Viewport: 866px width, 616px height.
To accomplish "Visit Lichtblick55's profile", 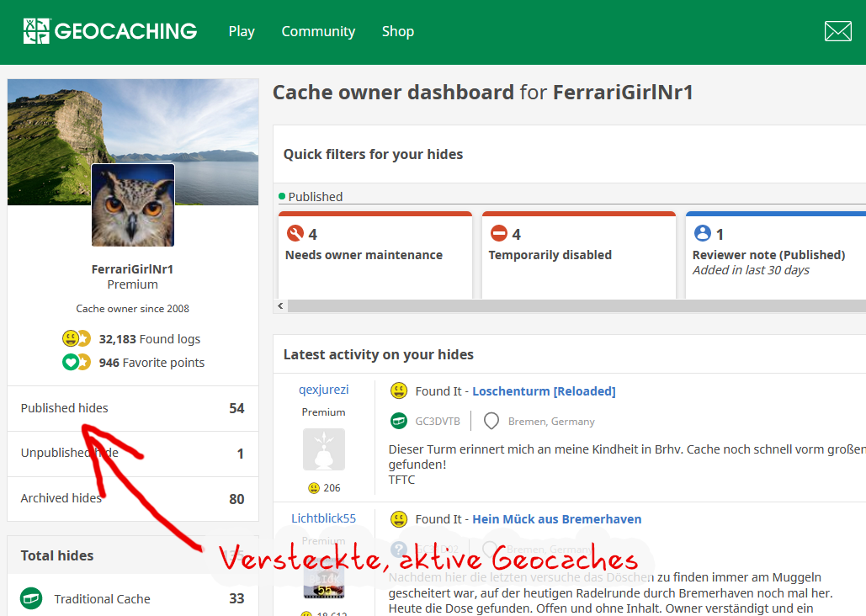I will (324, 518).
